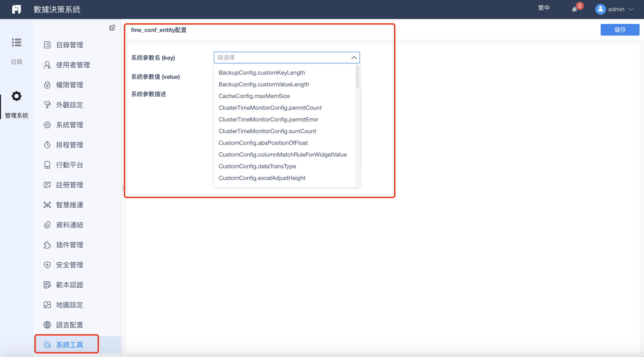Select the 管理系統 gear icon
The width and height of the screenshot is (644, 357).
(17, 96)
